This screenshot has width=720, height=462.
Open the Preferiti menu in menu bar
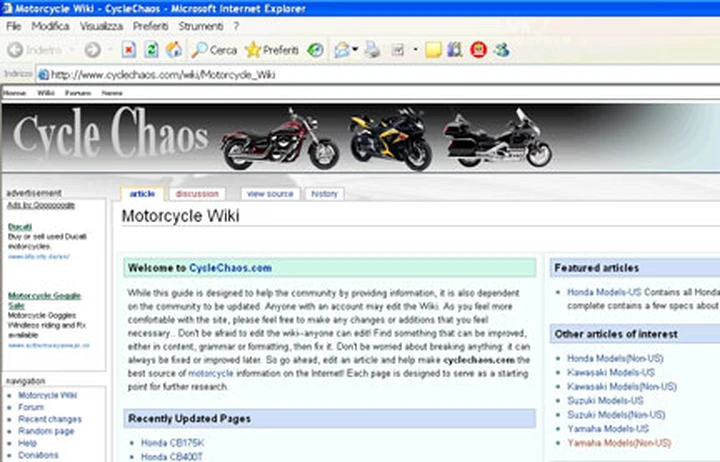point(151,26)
